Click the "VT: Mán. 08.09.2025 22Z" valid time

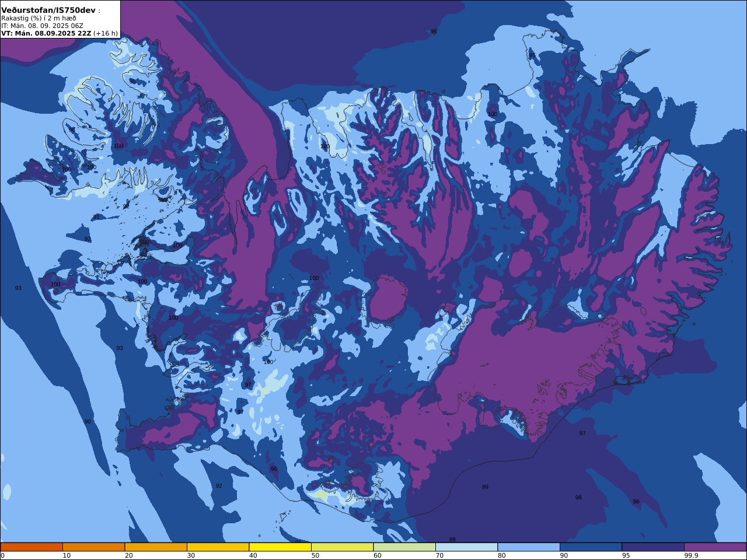tap(46, 33)
